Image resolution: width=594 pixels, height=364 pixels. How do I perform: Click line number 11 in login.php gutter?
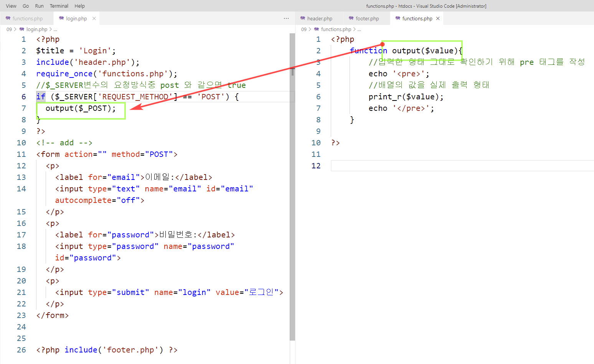(21, 154)
